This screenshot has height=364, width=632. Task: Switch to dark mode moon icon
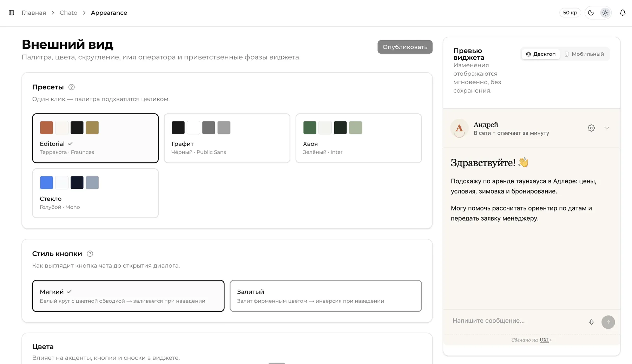(x=591, y=13)
